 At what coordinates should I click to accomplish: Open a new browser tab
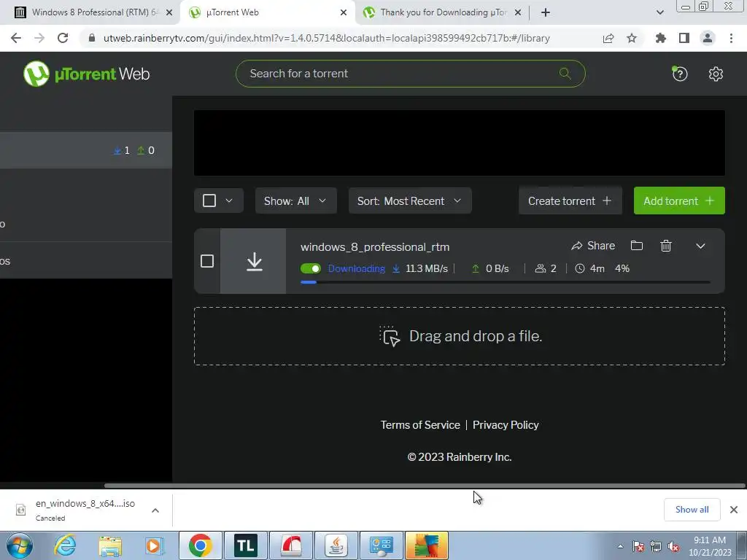546,12
